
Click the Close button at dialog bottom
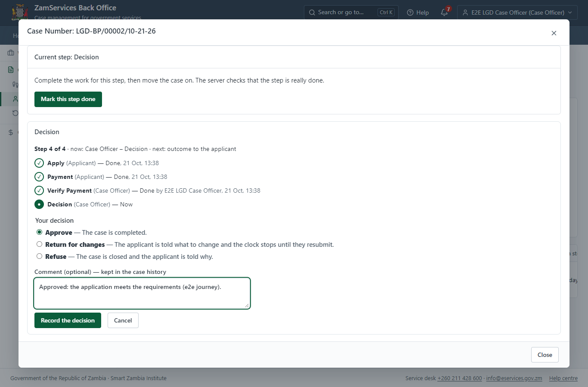(545, 355)
